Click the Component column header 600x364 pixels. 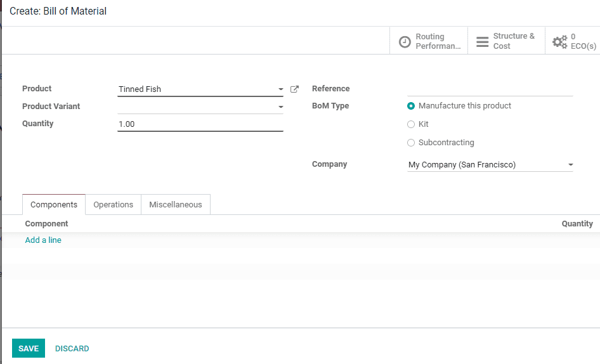[x=46, y=223]
